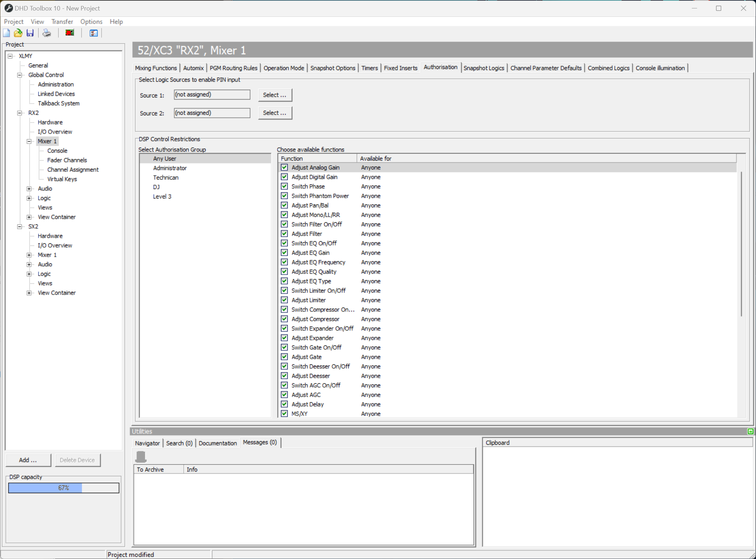The height and width of the screenshot is (559, 756).
Task: Expand View Container under SX2
Action: 29,292
